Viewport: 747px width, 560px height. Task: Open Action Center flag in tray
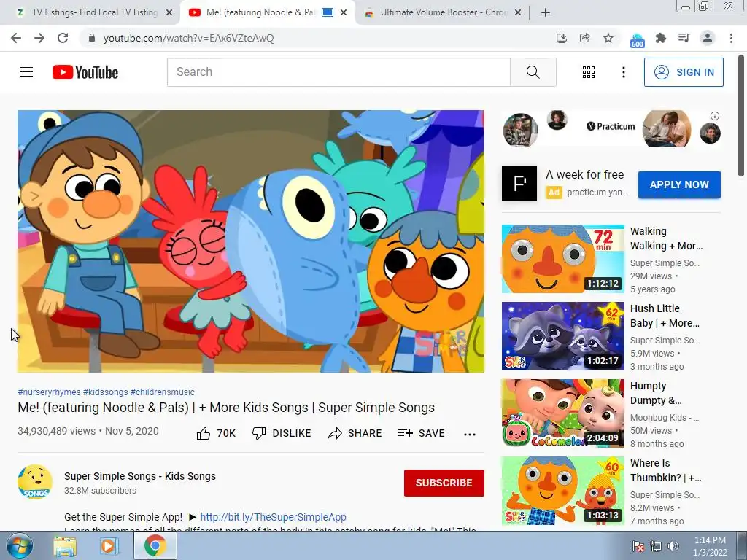click(x=638, y=546)
